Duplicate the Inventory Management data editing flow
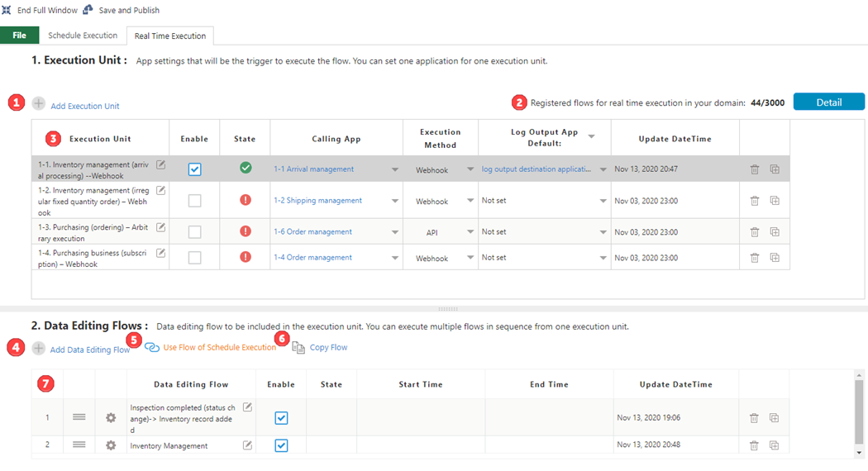868x471 pixels. (774, 445)
